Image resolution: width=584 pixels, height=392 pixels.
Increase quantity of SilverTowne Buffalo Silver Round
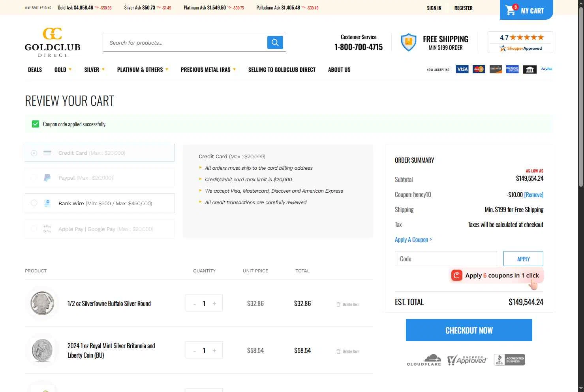pos(214,304)
